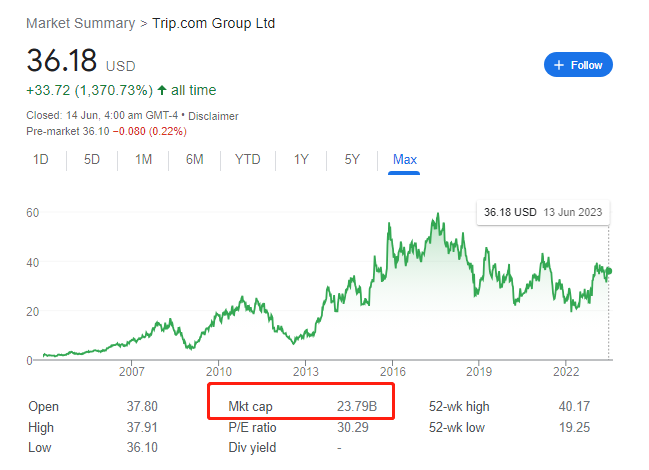Open the Market Summary breadcrumb link
The height and width of the screenshot is (470, 649).
point(81,23)
